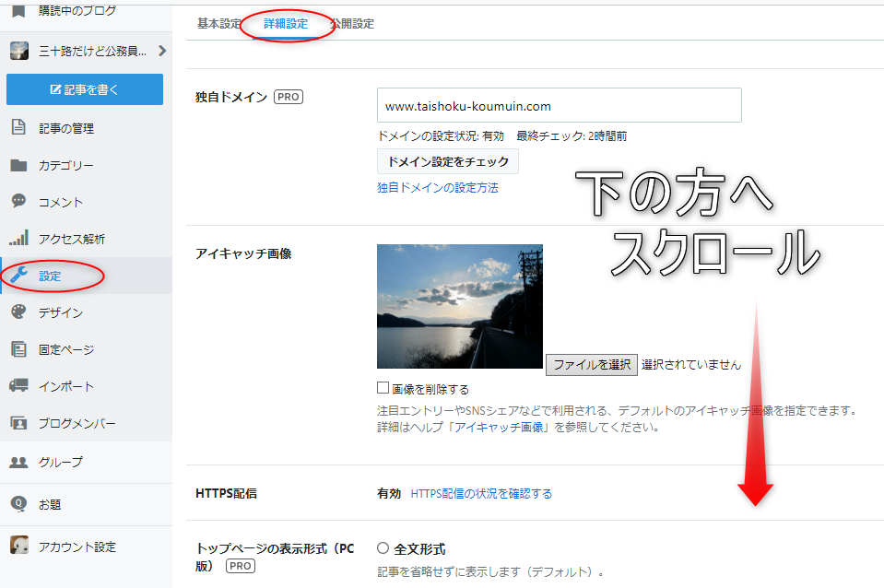Click the people icon beside グループ
The height and width of the screenshot is (588, 884).
(18, 462)
